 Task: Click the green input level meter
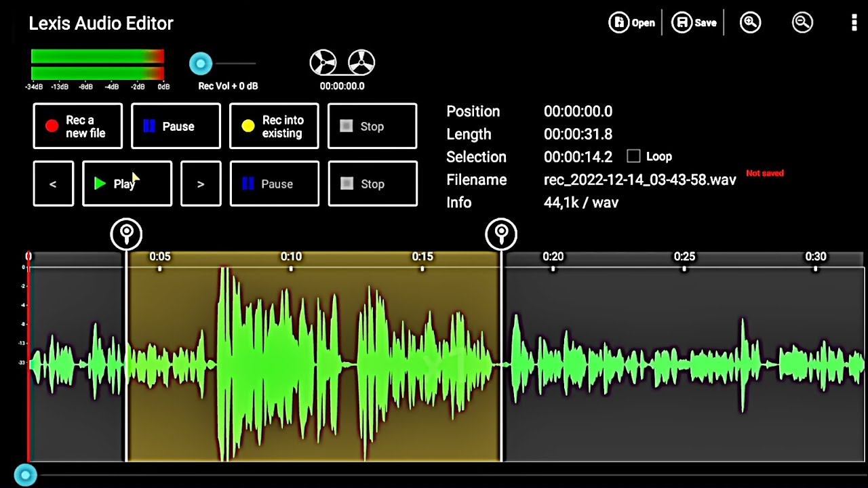pos(98,64)
